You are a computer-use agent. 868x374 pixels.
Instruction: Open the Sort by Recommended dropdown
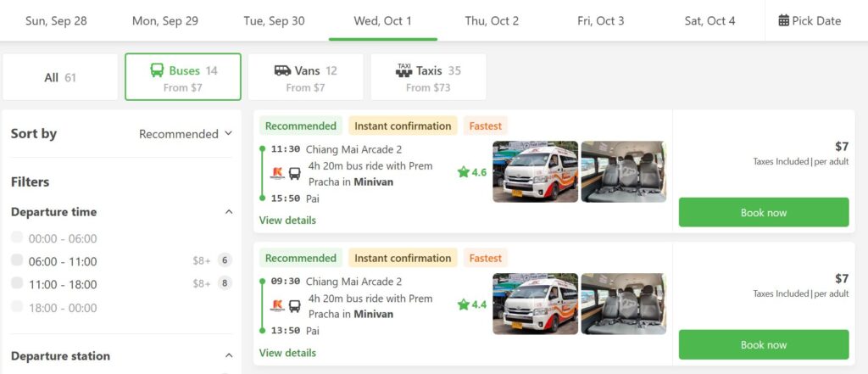[186, 134]
